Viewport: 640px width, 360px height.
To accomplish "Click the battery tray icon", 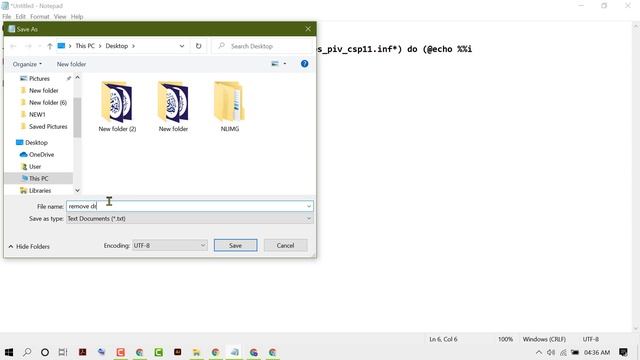I will click(x=575, y=352).
